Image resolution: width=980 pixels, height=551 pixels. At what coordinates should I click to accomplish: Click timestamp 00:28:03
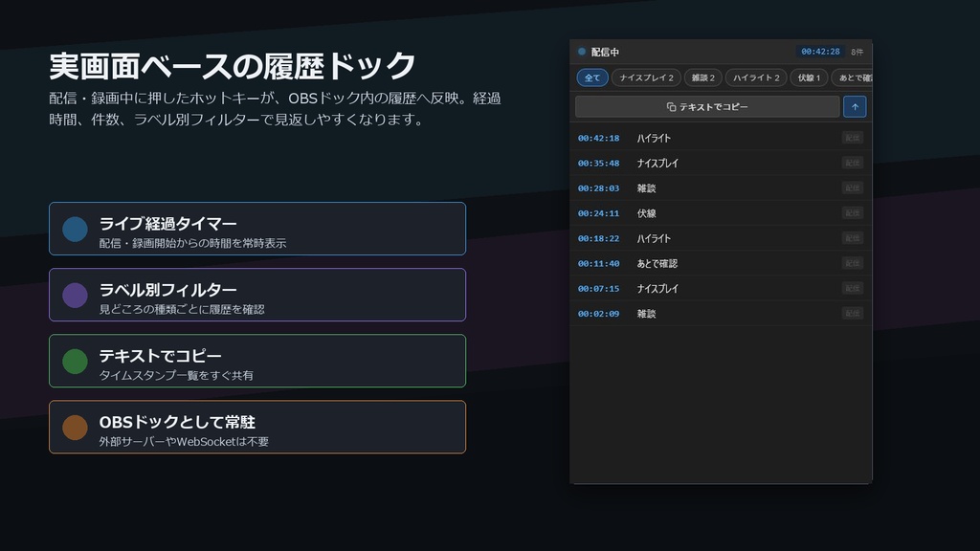coord(599,188)
